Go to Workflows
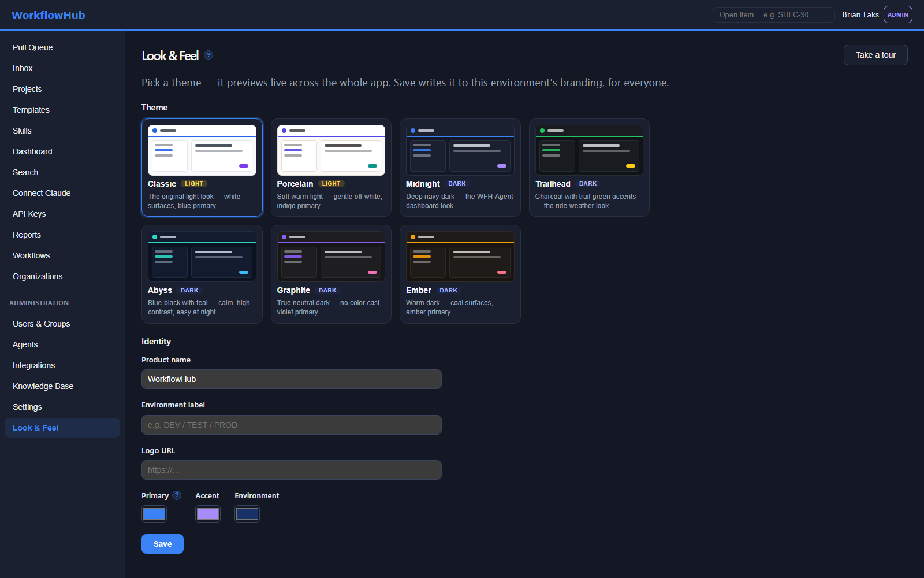This screenshot has width=924, height=578. (x=62, y=255)
